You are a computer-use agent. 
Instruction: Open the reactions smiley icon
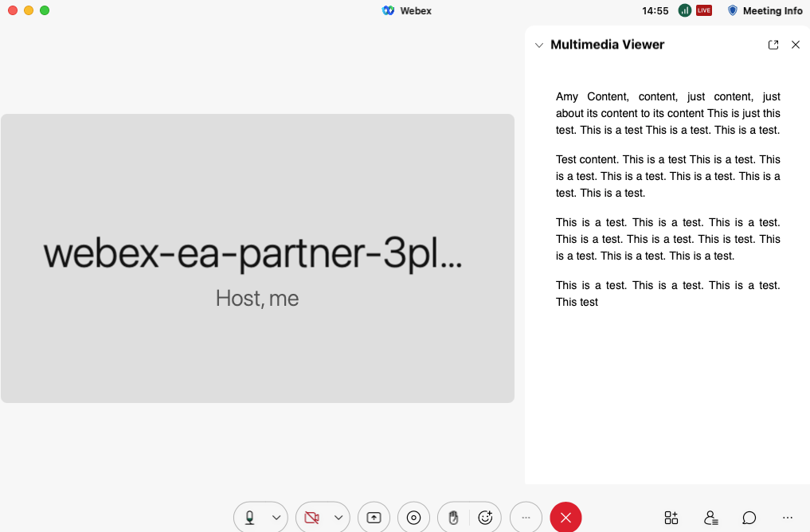click(x=485, y=517)
